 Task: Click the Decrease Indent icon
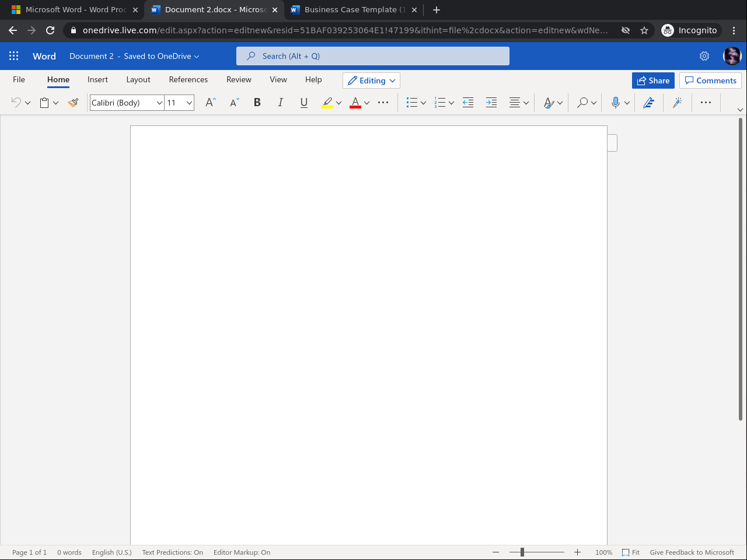point(468,103)
